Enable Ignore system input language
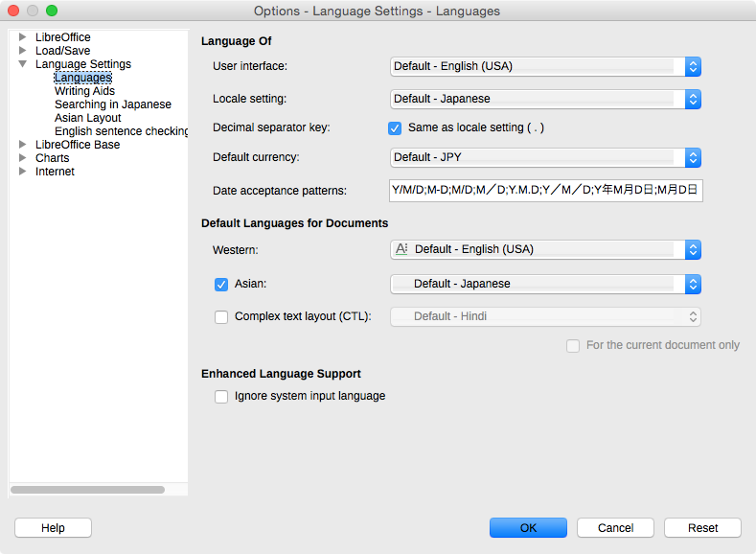 point(221,397)
